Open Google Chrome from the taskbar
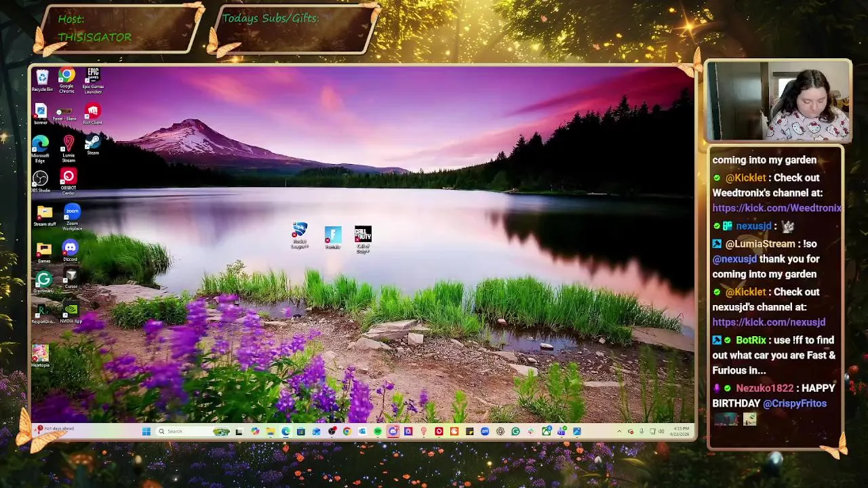The image size is (868, 488). [347, 431]
